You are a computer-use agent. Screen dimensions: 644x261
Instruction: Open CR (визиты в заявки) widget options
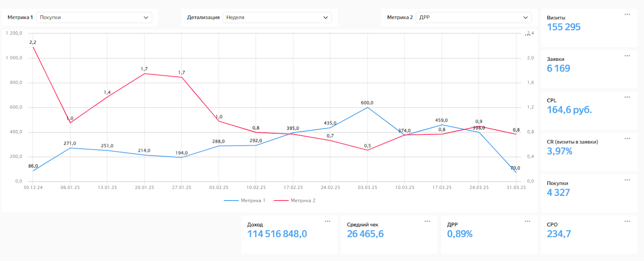pos(627,139)
